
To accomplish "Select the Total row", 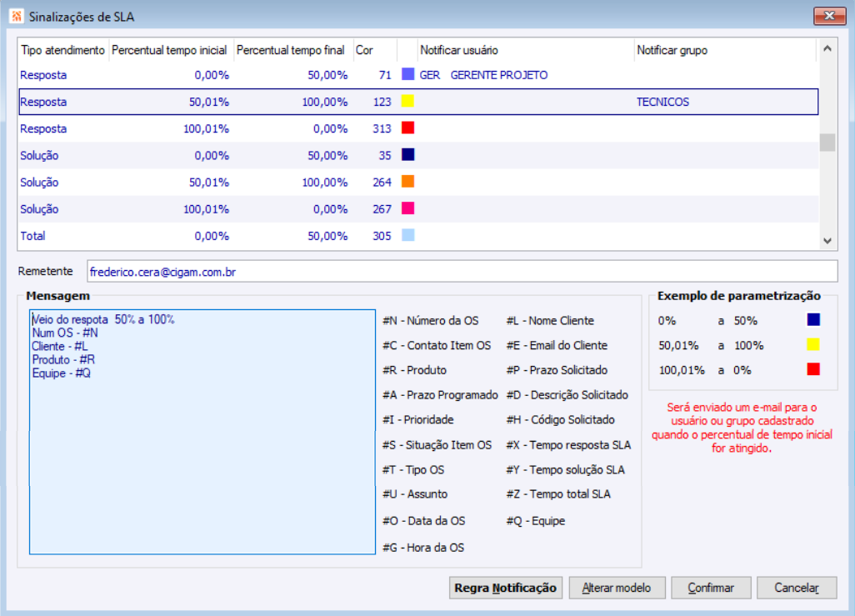I will [x=418, y=236].
